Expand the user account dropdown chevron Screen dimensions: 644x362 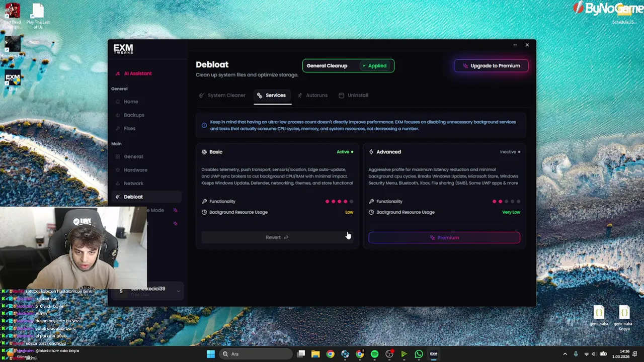178,291
